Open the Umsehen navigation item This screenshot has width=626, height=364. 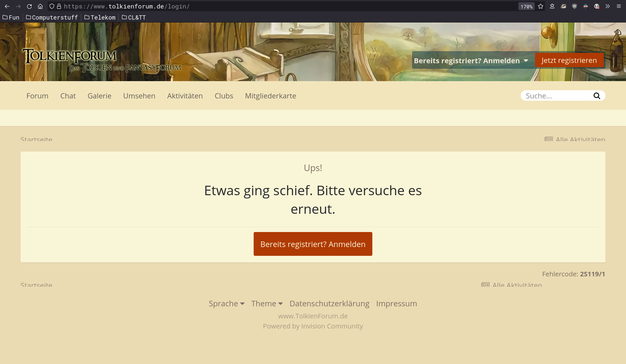pyautogui.click(x=139, y=96)
